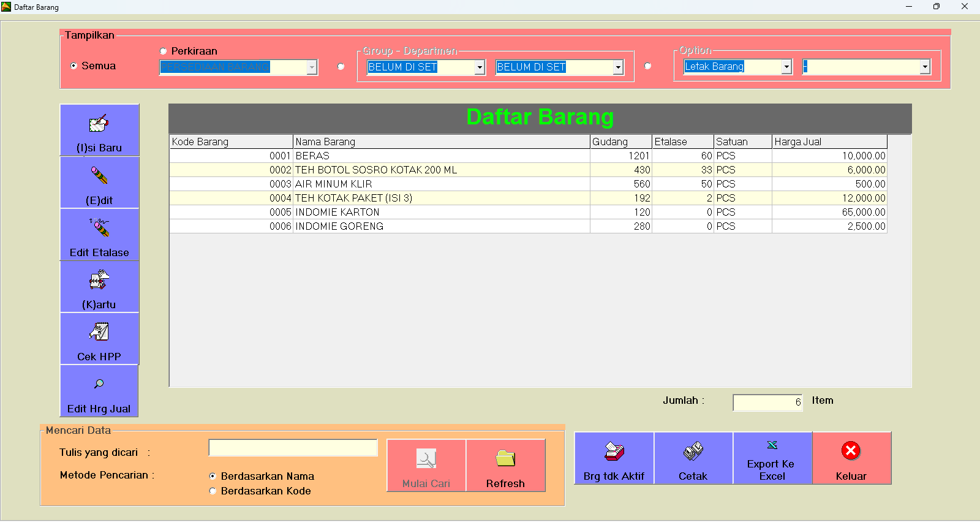This screenshot has width=980, height=522.
Task: Expand the Letak Barang option dropdown
Action: (786, 67)
